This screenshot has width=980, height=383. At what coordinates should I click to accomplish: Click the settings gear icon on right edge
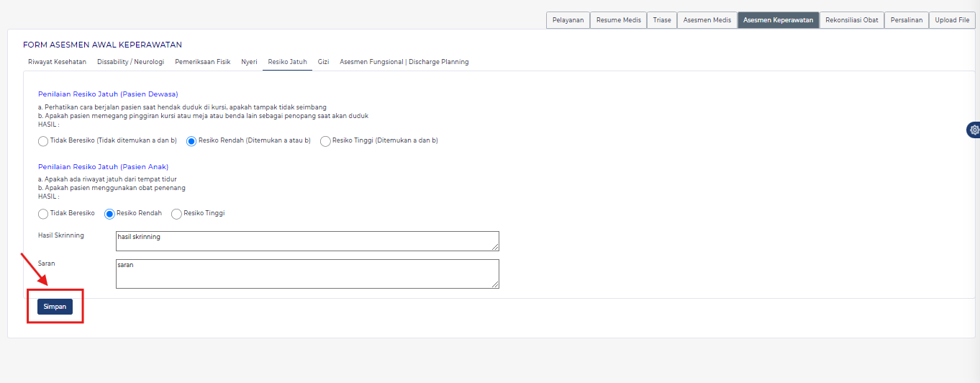pyautogui.click(x=974, y=130)
